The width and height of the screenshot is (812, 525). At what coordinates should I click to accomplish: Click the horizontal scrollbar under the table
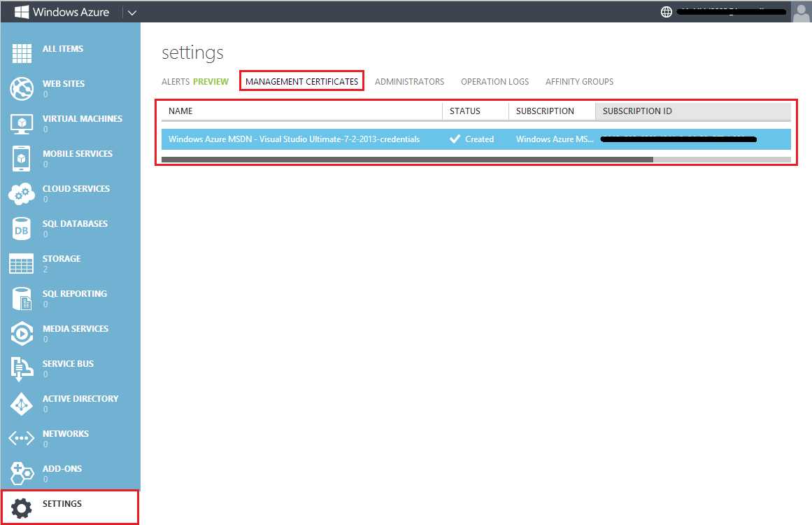point(407,160)
